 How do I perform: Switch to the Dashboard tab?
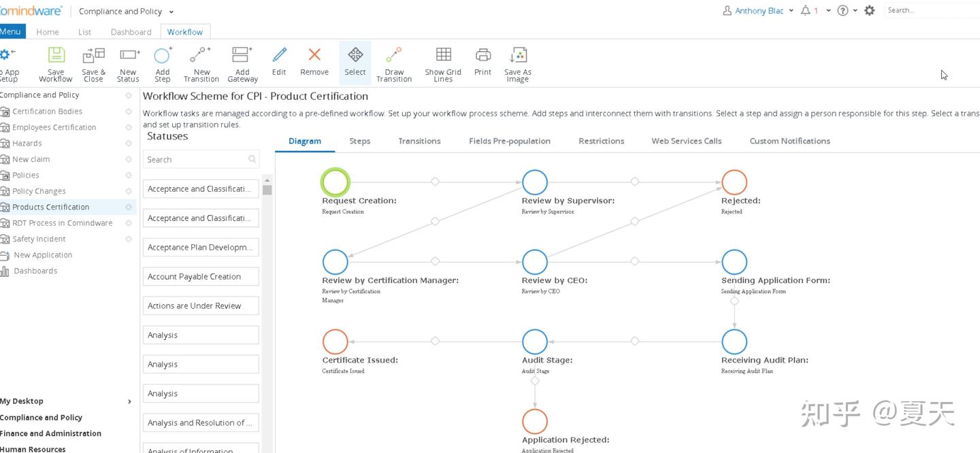131,32
